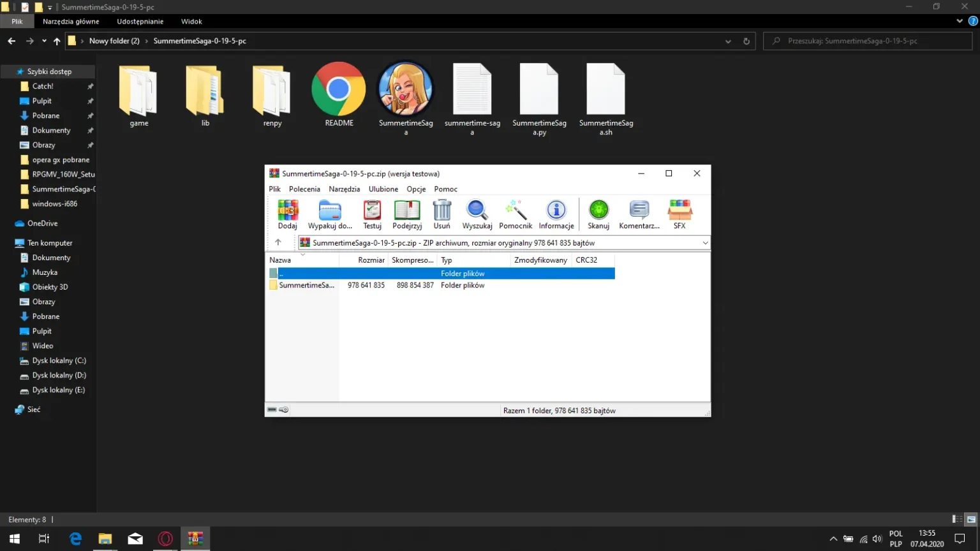Click the SFX self-extracting archive icon
Viewport: 980px width, 551px height.
[679, 214]
